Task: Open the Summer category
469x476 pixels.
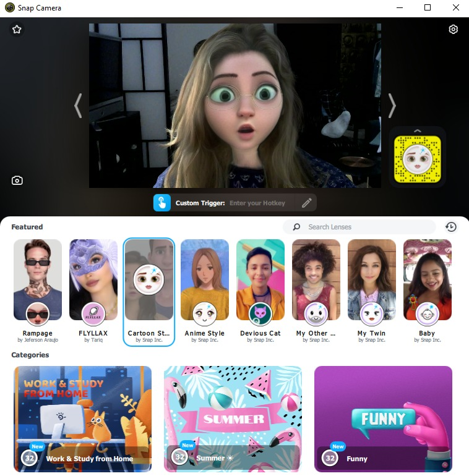Action: coord(233,419)
